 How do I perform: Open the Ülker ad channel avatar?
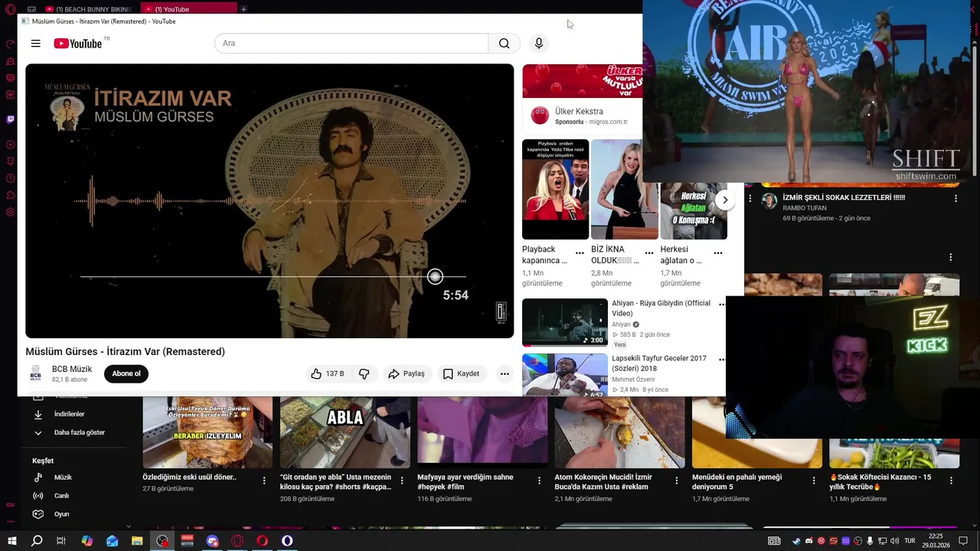point(540,116)
